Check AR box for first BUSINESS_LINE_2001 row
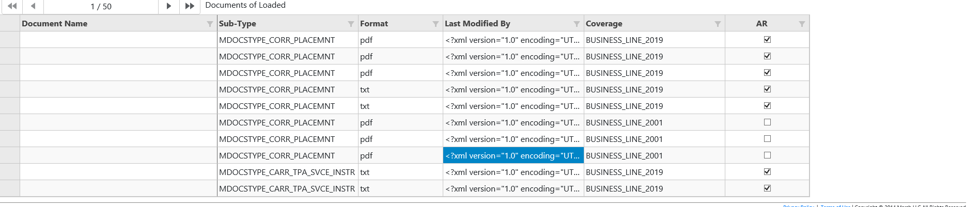Viewport: 980px width, 207px height. (x=767, y=122)
